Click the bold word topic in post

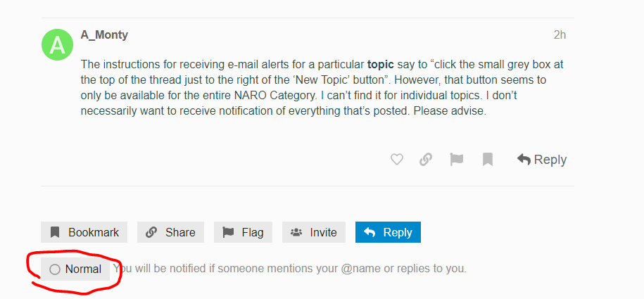pos(381,65)
